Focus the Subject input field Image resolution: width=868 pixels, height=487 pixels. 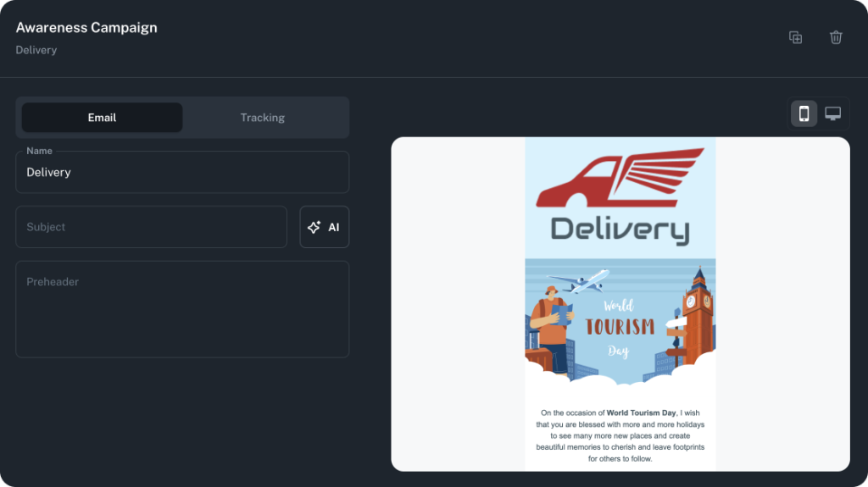151,227
